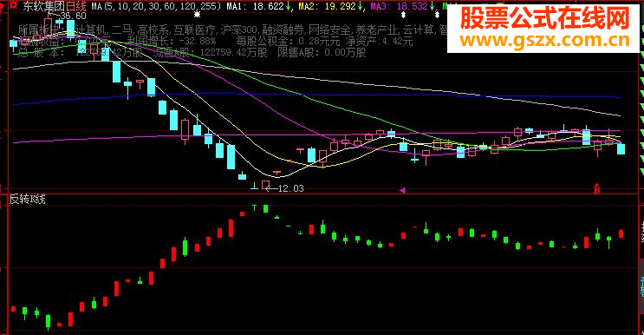Open MA(5,10,20,30,60,120,255) indicator parameters
This screenshot has height=335, width=644.
[156, 6]
